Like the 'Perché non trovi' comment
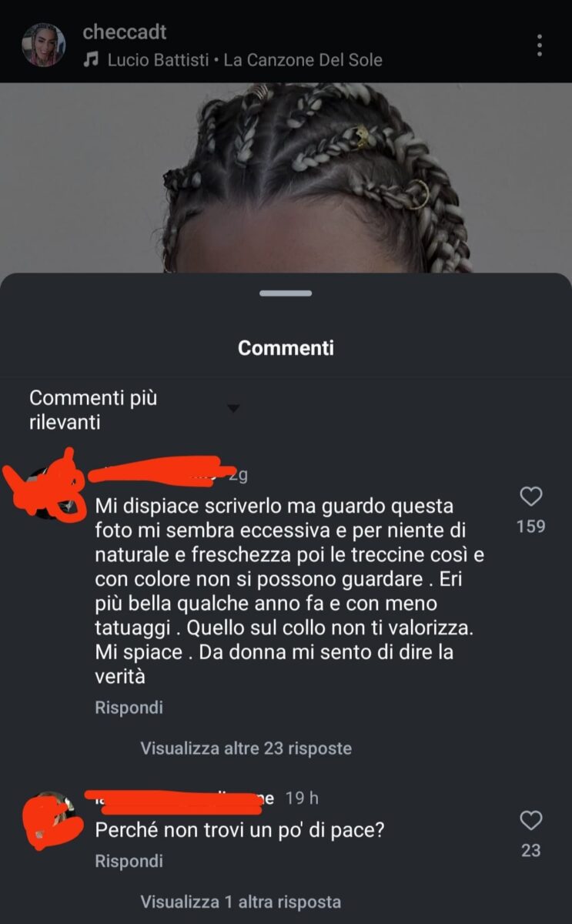 point(531,821)
